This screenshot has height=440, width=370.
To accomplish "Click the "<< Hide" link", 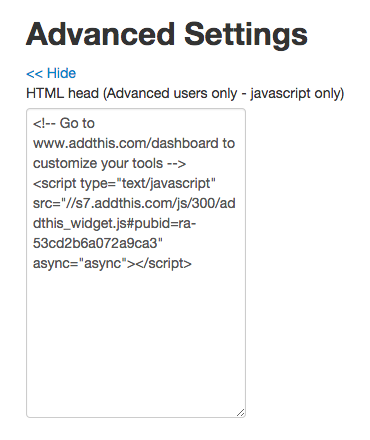I will [51, 73].
